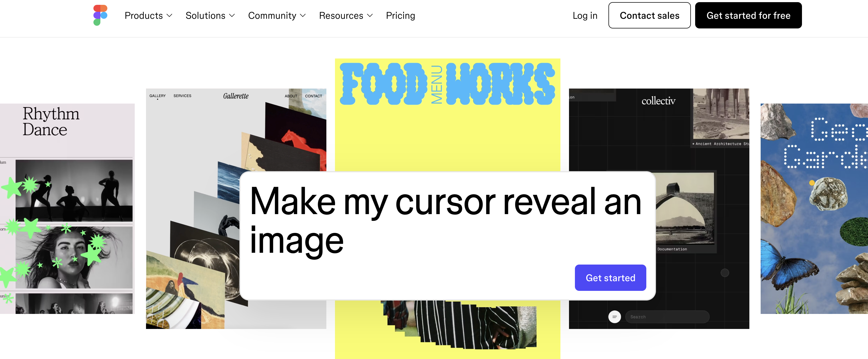This screenshot has width=868, height=359.
Task: Click the blue Get started button
Action: 610,277
